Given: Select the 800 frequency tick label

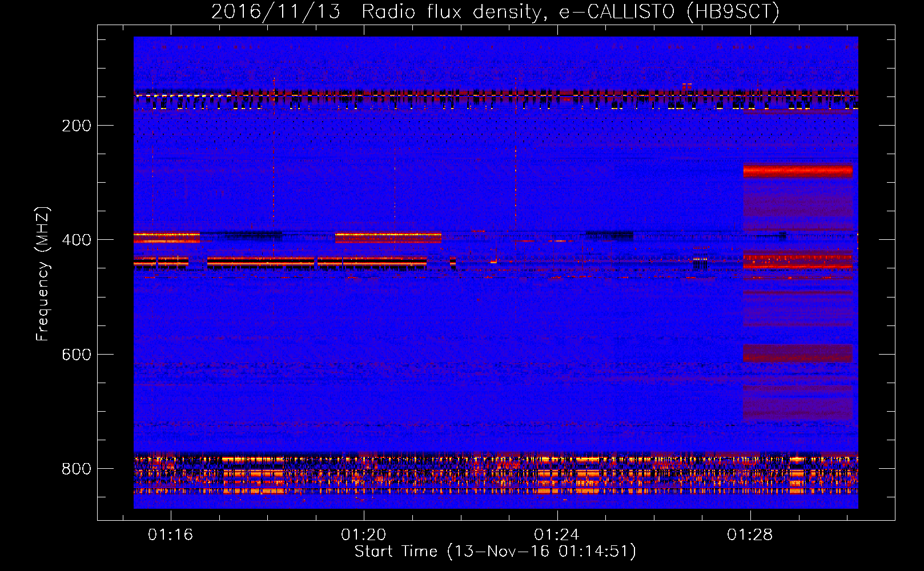Looking at the screenshot, I should pos(77,469).
